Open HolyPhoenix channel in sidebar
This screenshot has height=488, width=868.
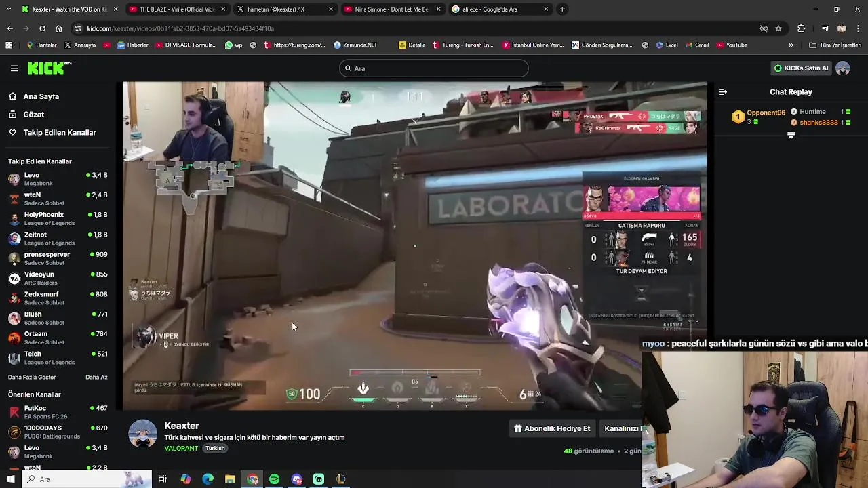[58, 219]
